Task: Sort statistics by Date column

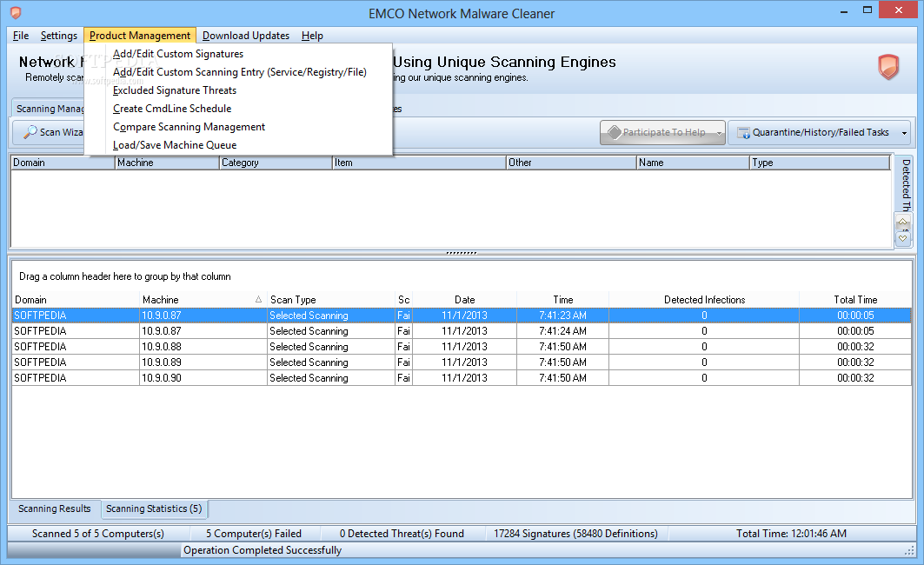Action: pos(464,299)
